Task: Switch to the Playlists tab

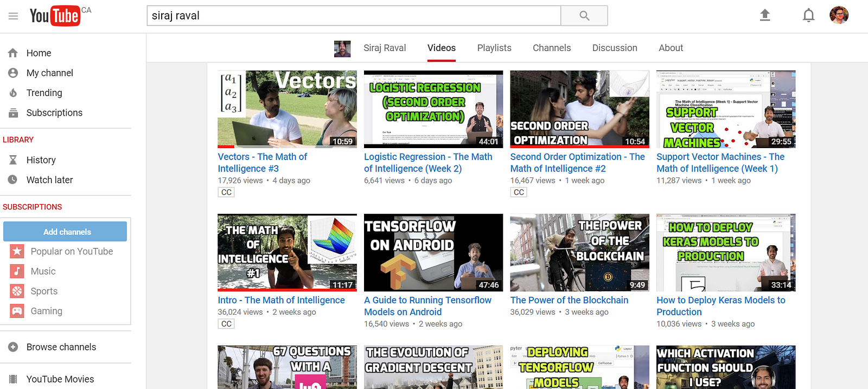Action: click(x=494, y=48)
